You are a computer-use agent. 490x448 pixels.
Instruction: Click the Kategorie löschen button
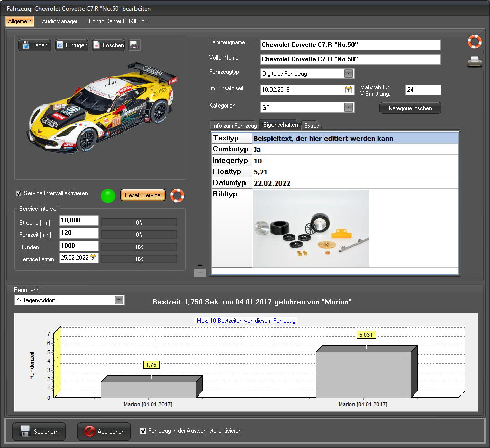tap(410, 108)
